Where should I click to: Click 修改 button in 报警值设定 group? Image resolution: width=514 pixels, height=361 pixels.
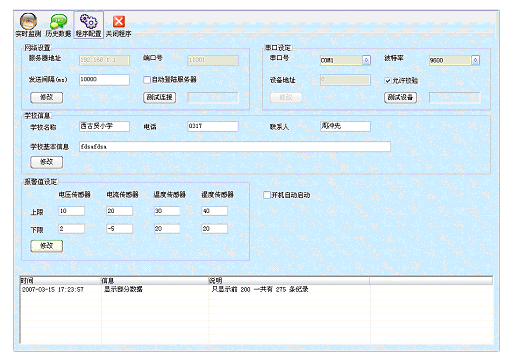[47, 246]
